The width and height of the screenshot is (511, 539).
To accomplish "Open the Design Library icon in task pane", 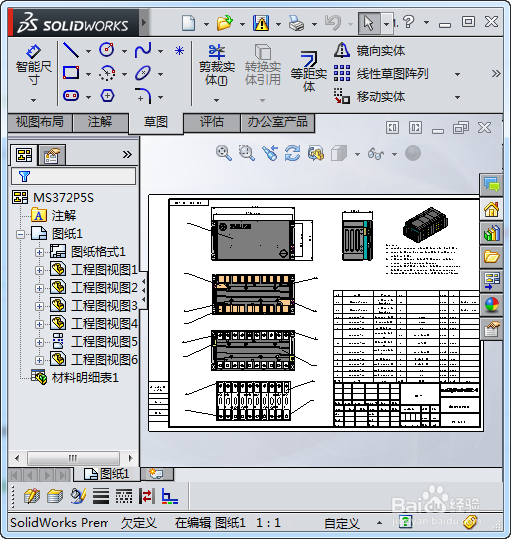I will (x=491, y=233).
